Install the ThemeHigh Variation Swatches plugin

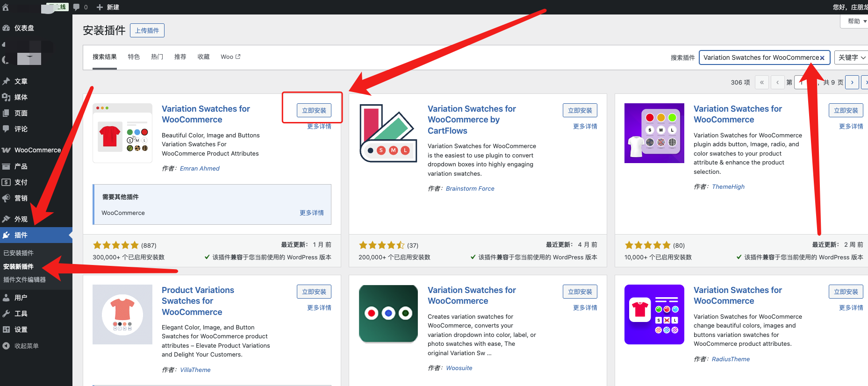pos(846,110)
